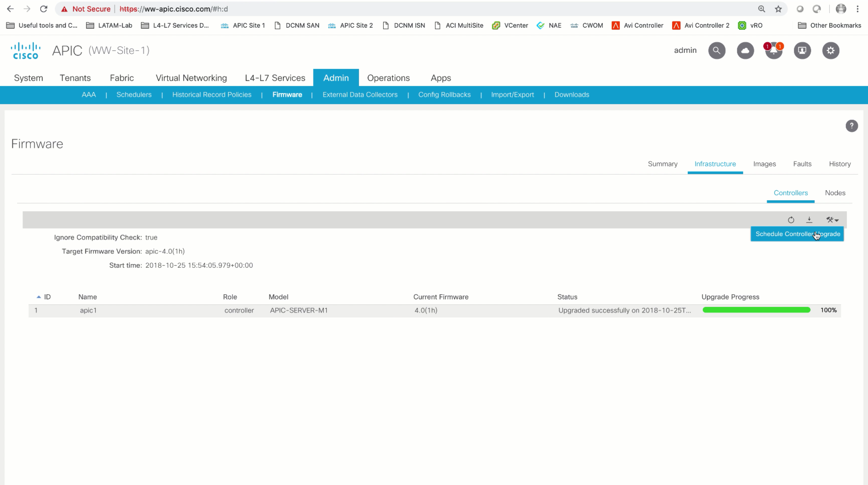Toggle sorting on the ID column

[45, 297]
